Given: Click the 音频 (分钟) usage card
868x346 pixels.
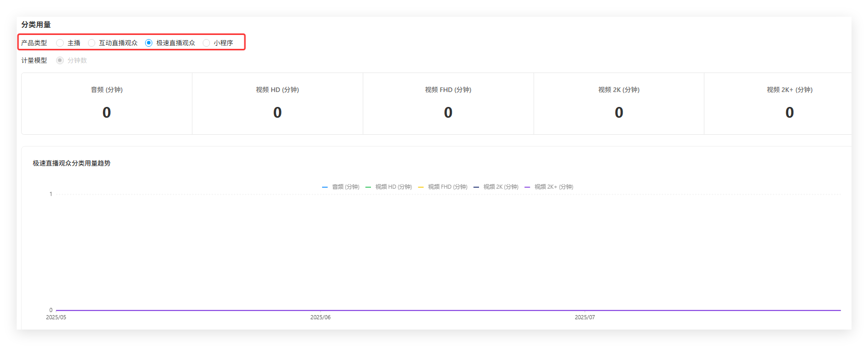Looking at the screenshot, I should pyautogui.click(x=107, y=104).
